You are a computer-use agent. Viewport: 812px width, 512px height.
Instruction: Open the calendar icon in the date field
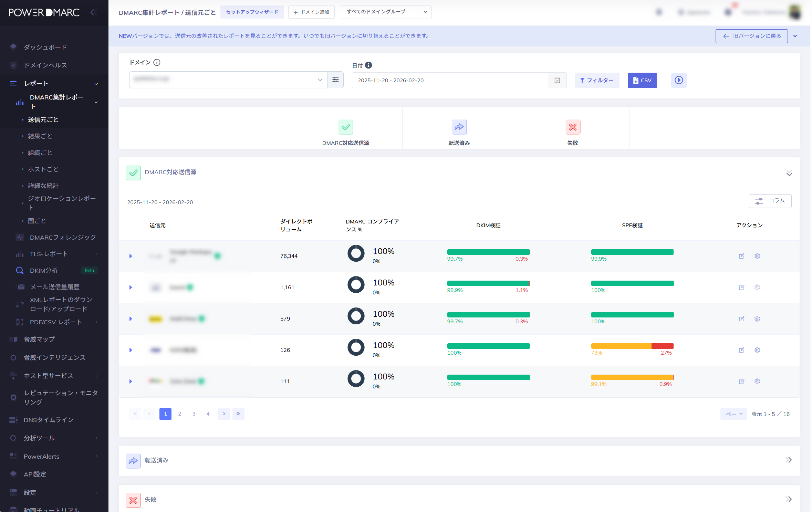(x=557, y=80)
